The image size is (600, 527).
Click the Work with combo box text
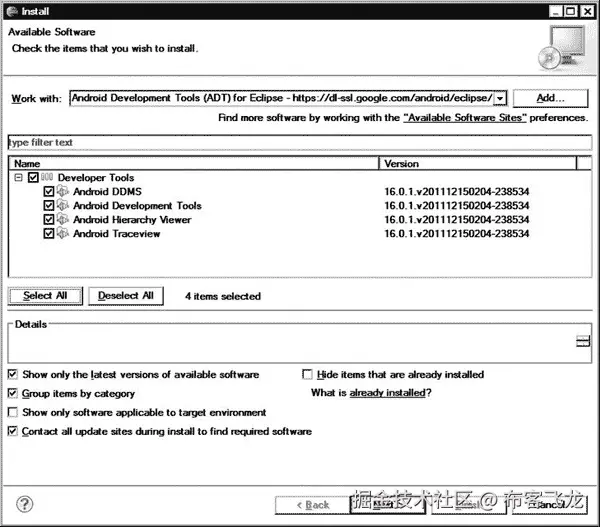point(282,98)
